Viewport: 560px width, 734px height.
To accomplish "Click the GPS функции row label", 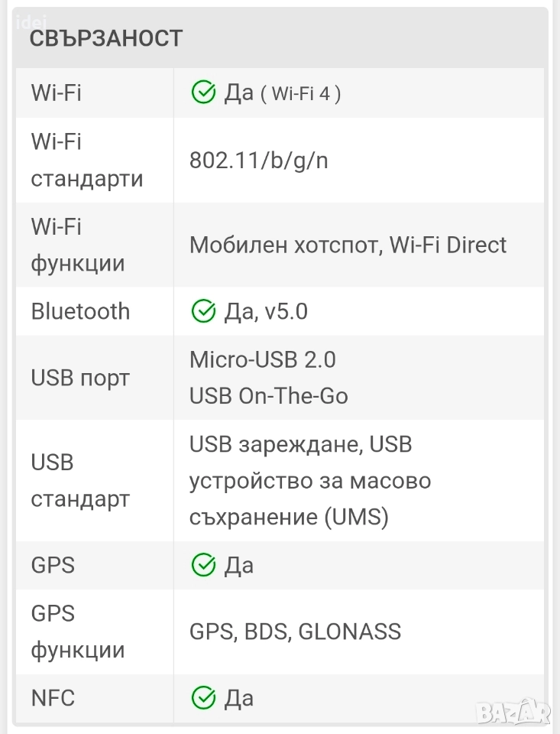I will (x=77, y=632).
